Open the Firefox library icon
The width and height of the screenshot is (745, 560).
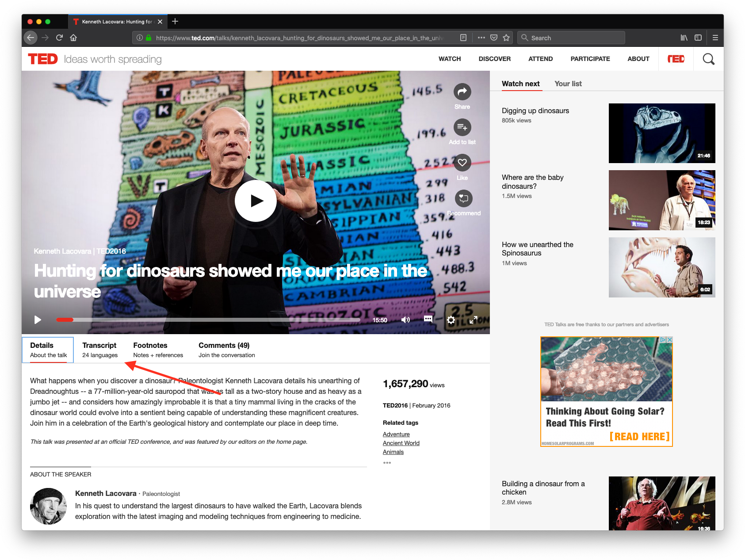tap(684, 38)
